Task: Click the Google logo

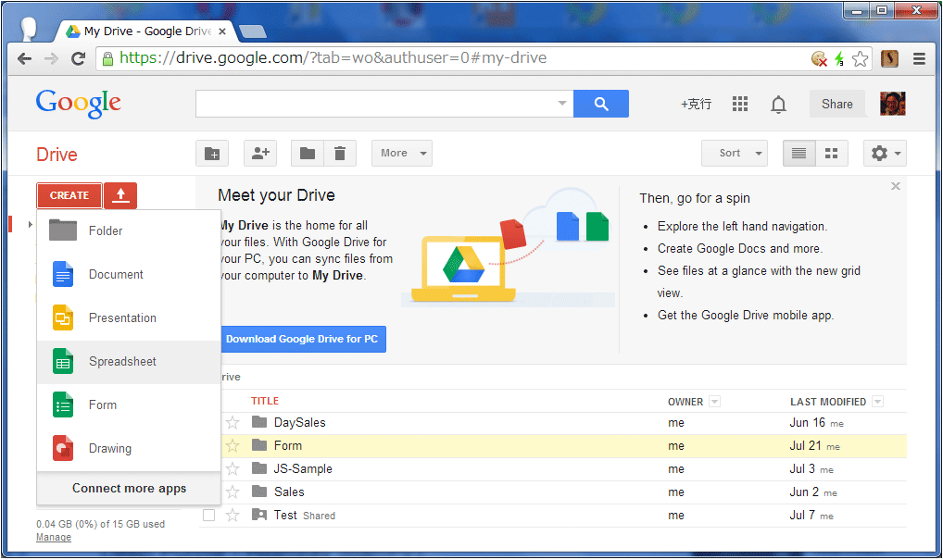Action: (78, 104)
